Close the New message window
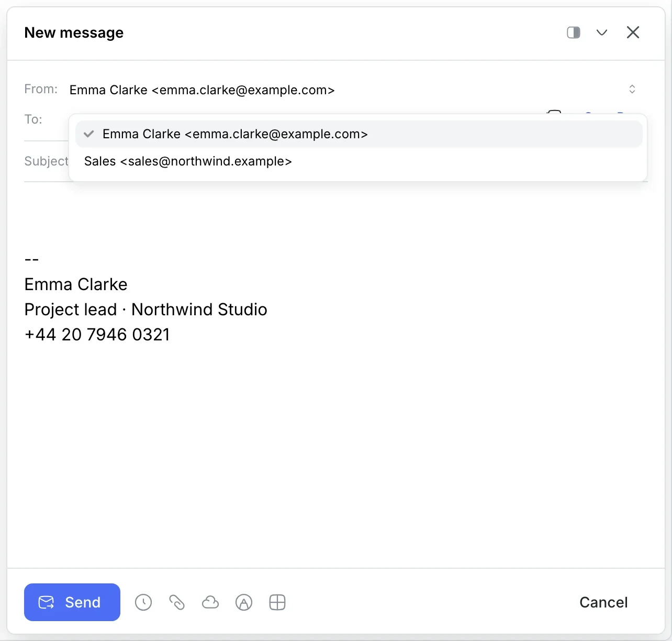This screenshot has width=672, height=641. click(x=633, y=32)
